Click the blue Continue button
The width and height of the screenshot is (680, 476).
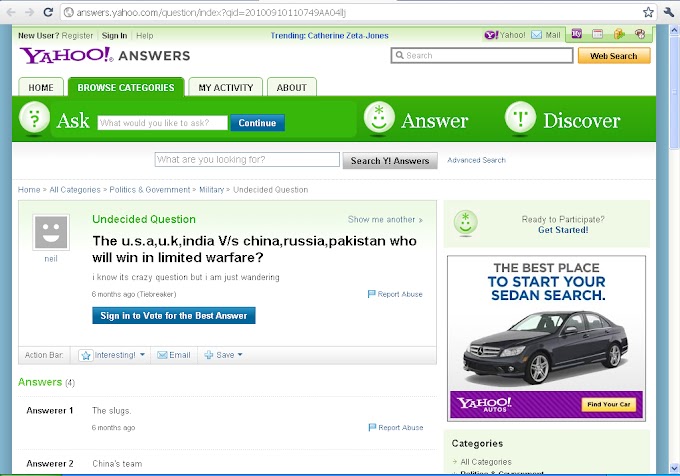(257, 123)
